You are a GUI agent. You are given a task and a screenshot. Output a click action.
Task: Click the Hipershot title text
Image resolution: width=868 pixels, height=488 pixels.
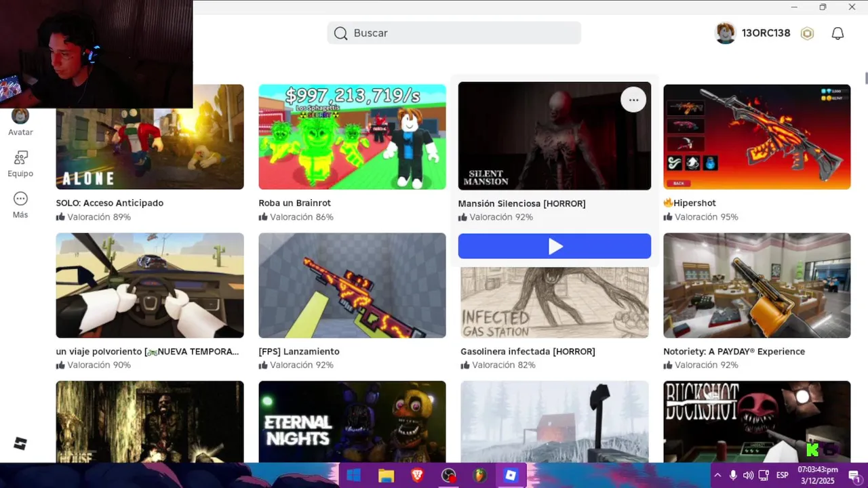695,203
